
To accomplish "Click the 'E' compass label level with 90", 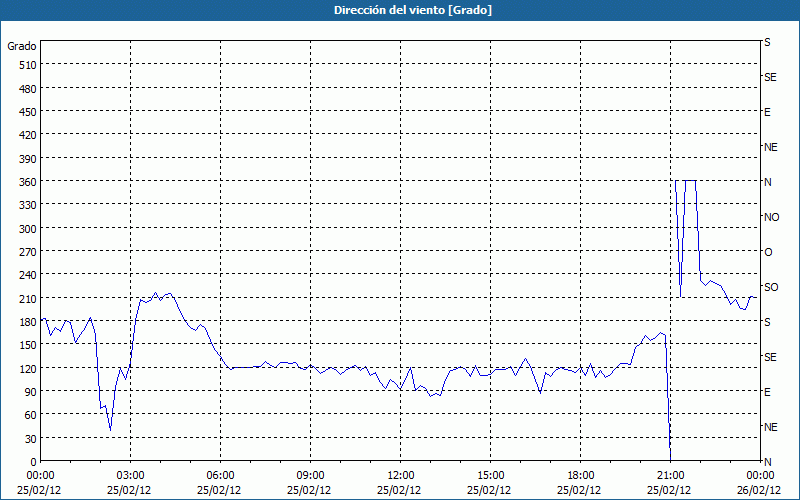I will (767, 392).
